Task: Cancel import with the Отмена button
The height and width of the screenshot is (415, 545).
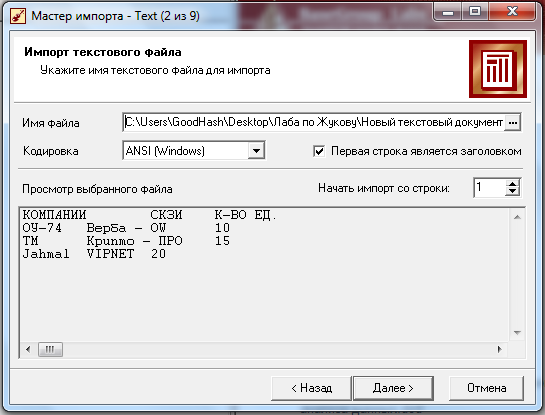Action: [x=486, y=388]
